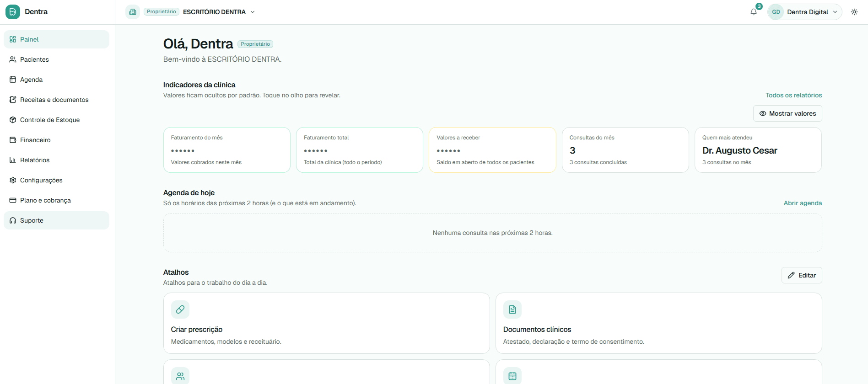Image resolution: width=868 pixels, height=384 pixels.
Task: Go to Agenda in the sidebar
Action: [x=56, y=80]
